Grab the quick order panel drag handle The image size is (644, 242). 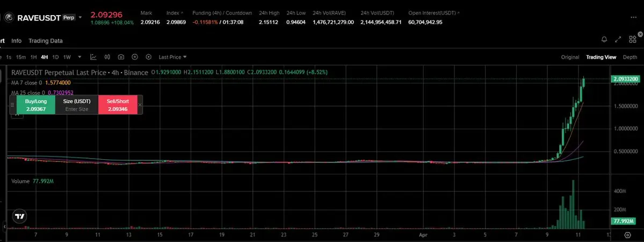pyautogui.click(x=12, y=105)
